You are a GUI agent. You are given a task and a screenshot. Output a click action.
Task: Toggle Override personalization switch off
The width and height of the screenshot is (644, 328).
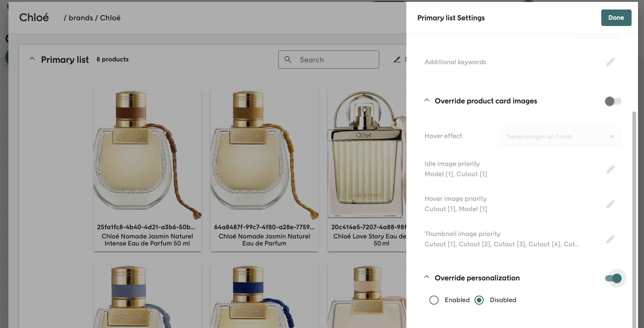(613, 278)
